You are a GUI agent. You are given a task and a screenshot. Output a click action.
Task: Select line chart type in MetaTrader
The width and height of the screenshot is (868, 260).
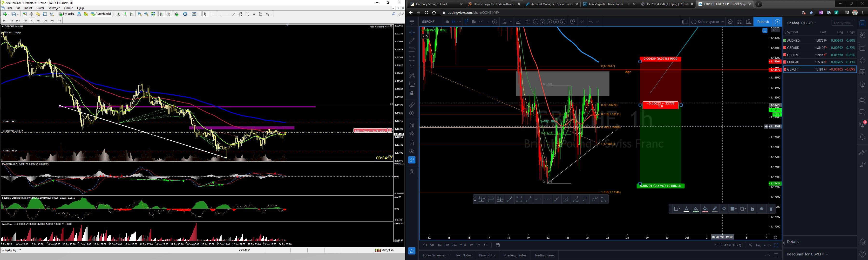(x=131, y=14)
